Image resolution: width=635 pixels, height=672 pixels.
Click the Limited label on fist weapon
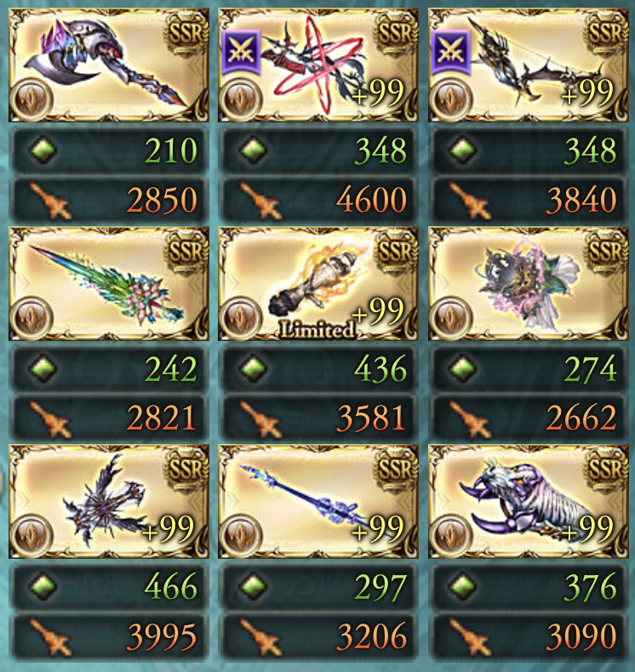point(317,329)
